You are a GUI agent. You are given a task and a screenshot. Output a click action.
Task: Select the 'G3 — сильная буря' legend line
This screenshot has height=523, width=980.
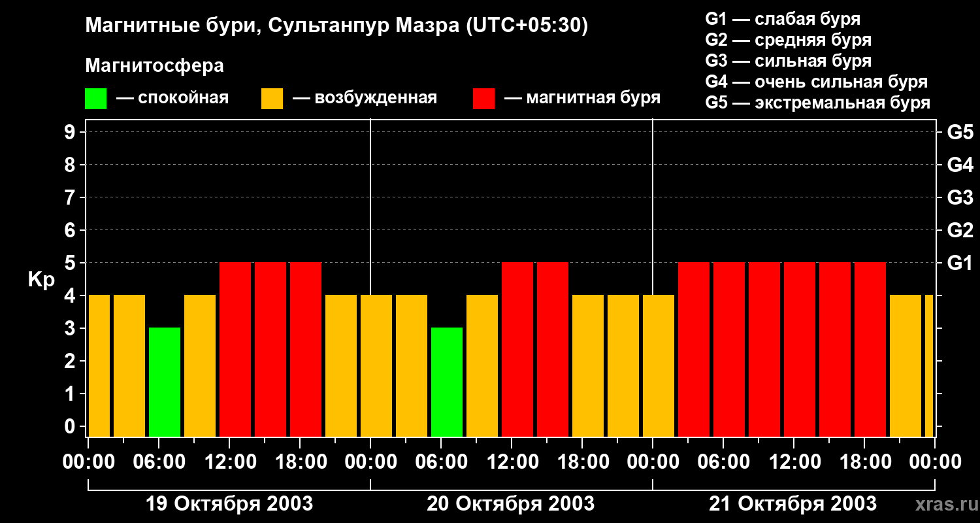point(789,61)
